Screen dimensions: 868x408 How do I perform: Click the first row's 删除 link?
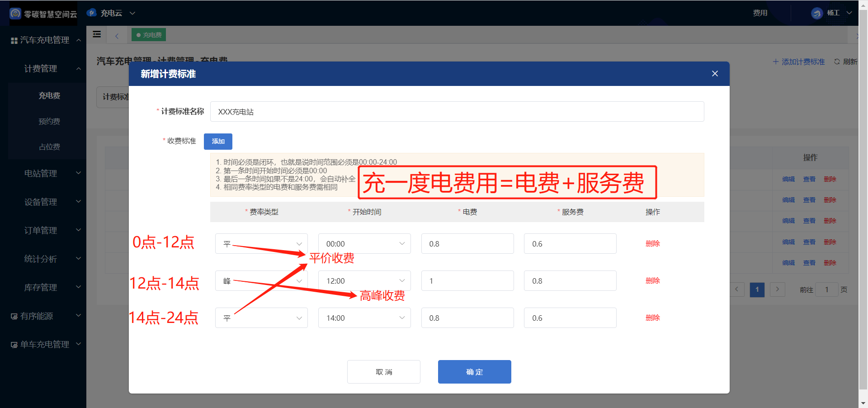(830, 179)
